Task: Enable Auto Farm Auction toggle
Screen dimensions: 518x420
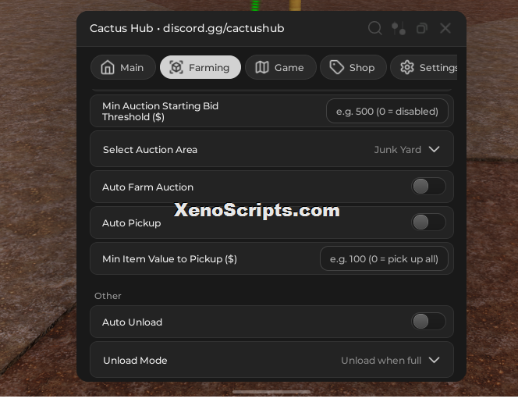Action: pyautogui.click(x=428, y=187)
